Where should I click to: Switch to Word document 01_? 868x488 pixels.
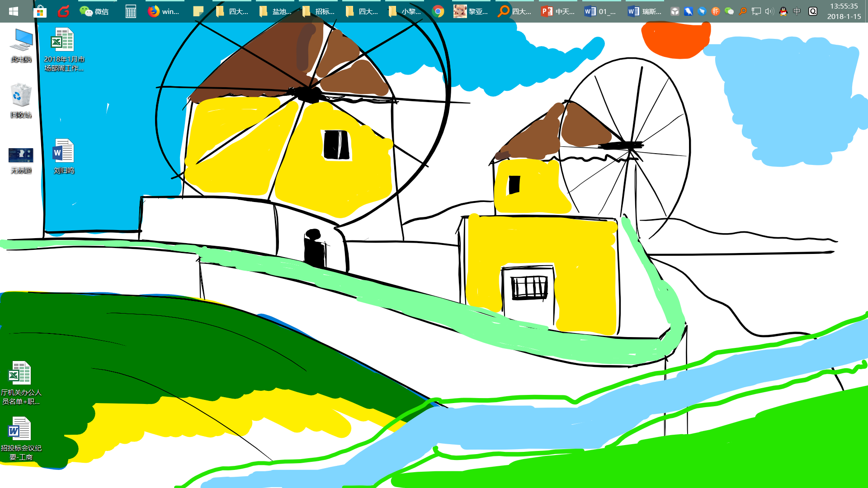coord(600,11)
